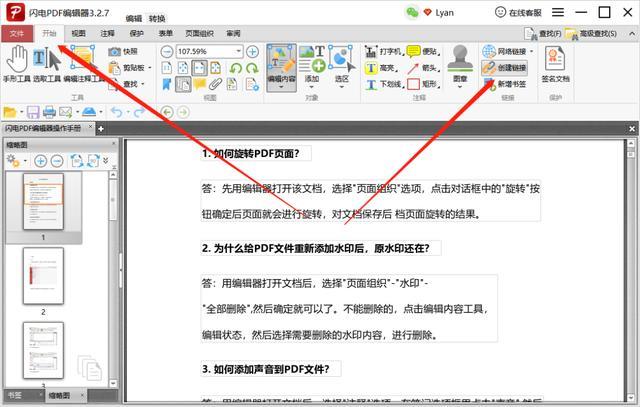This screenshot has width=640, height=407.
Task: Click Advanced Search (高级查找(S)) button
Action: click(x=591, y=34)
